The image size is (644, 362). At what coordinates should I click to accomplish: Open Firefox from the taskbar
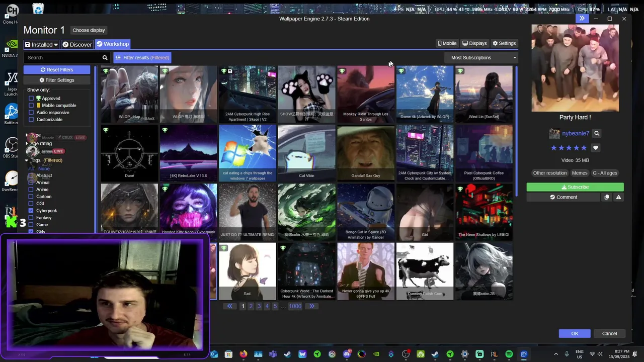tap(244, 354)
